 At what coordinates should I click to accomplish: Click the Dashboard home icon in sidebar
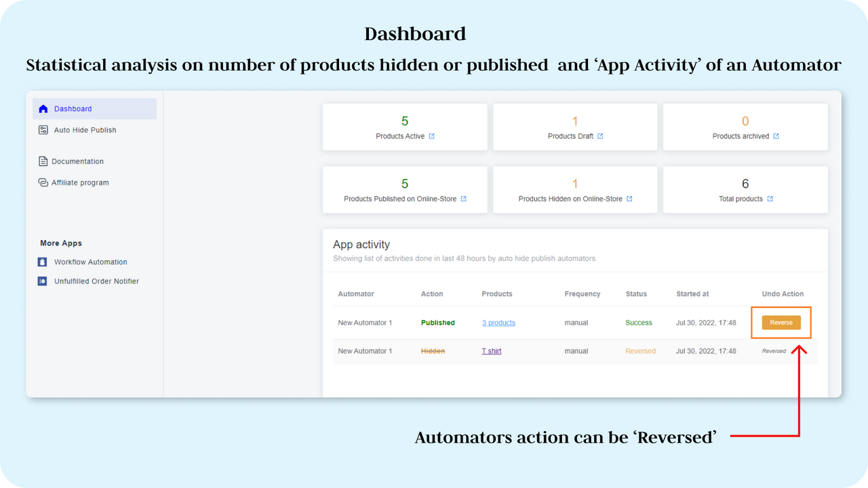pyautogui.click(x=43, y=109)
